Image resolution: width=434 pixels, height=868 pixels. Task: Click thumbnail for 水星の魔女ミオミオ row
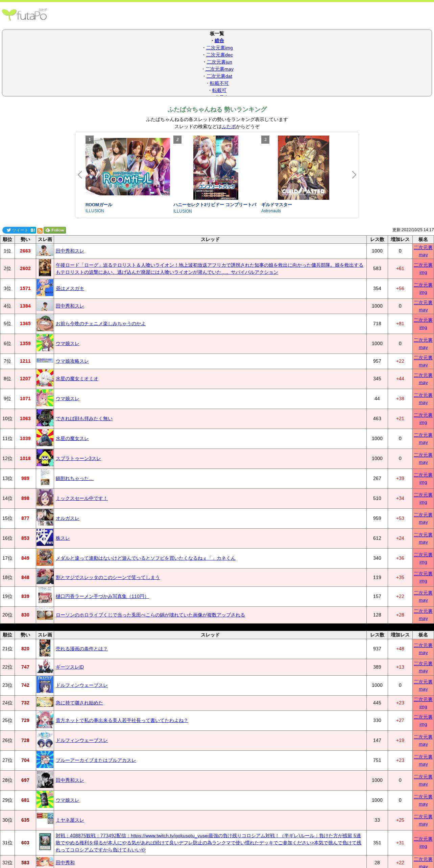click(x=45, y=379)
